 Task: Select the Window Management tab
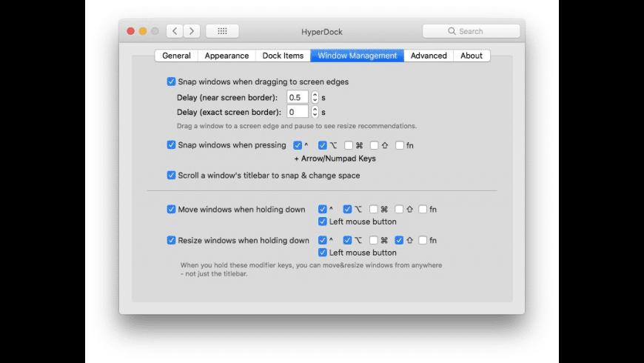point(358,56)
